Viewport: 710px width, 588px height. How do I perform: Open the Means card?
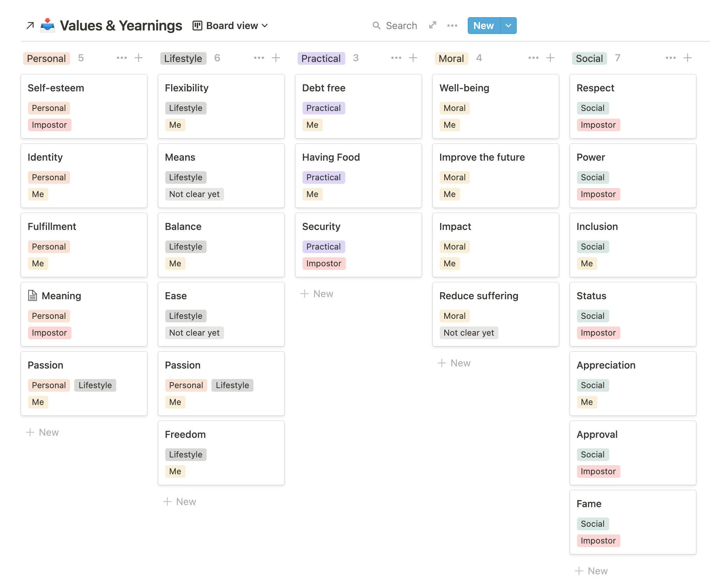click(221, 175)
